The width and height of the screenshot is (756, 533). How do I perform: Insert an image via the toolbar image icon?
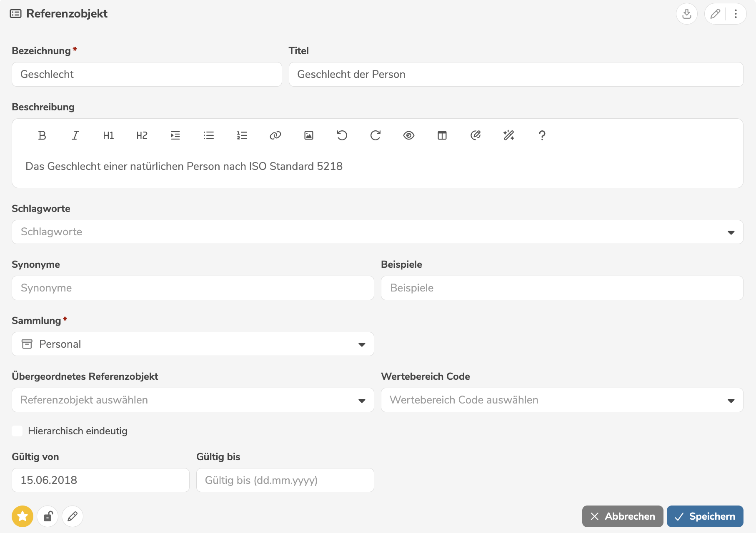tap(308, 135)
